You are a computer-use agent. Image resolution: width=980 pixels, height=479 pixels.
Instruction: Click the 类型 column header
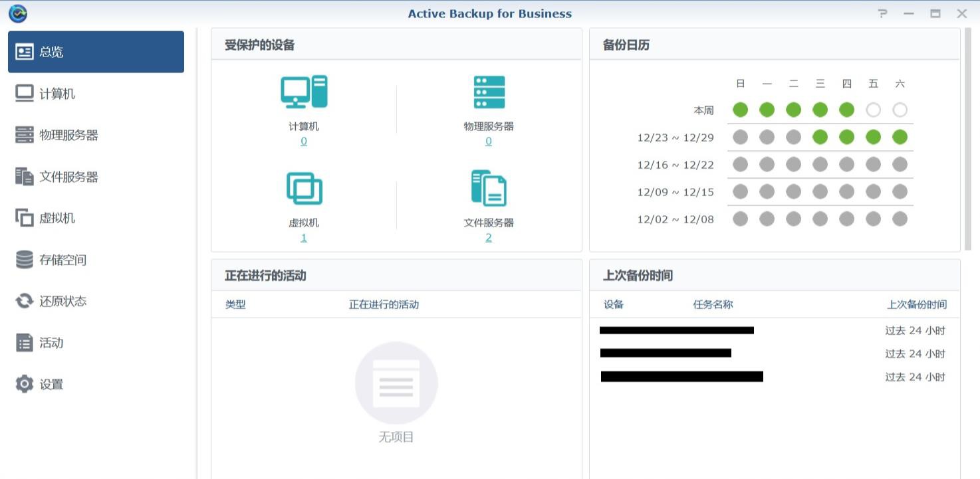click(x=235, y=304)
